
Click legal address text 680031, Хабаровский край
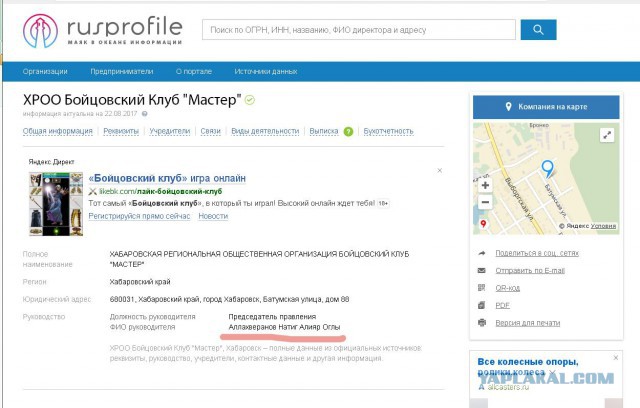click(x=229, y=299)
